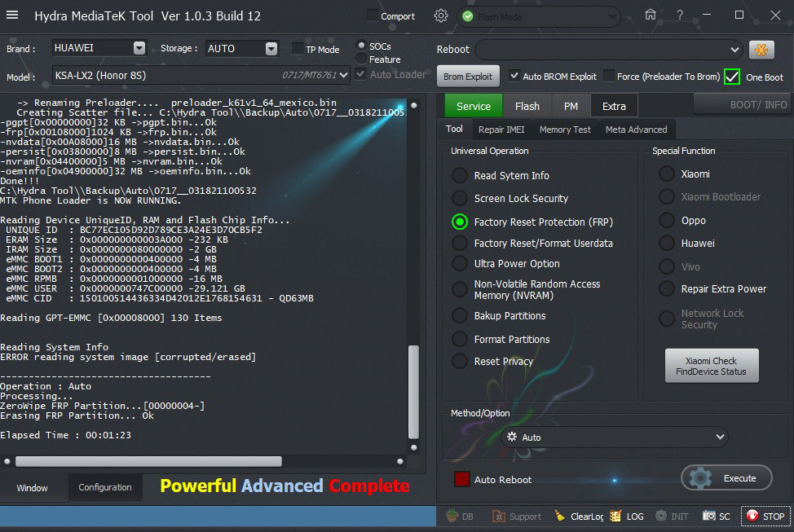The image size is (794, 532).
Task: Select the Screen Lock Security radio option
Action: (461, 198)
